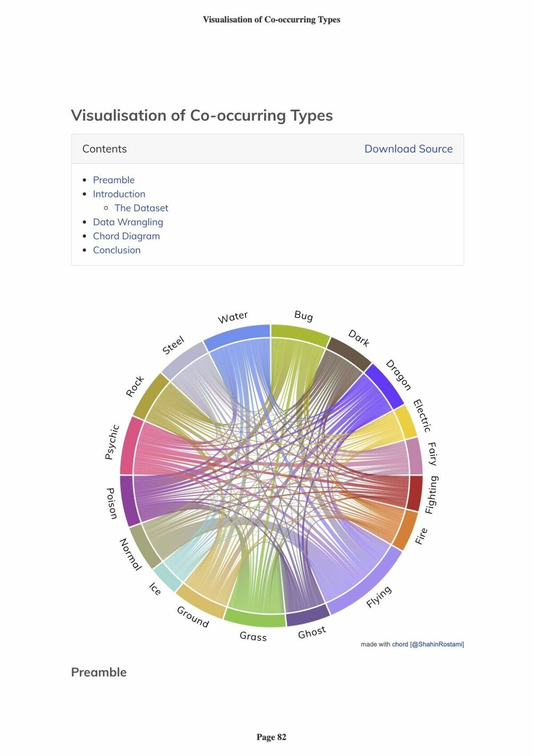534x756 pixels.
Task: Go to the Introduction contents link
Action: pos(119,194)
